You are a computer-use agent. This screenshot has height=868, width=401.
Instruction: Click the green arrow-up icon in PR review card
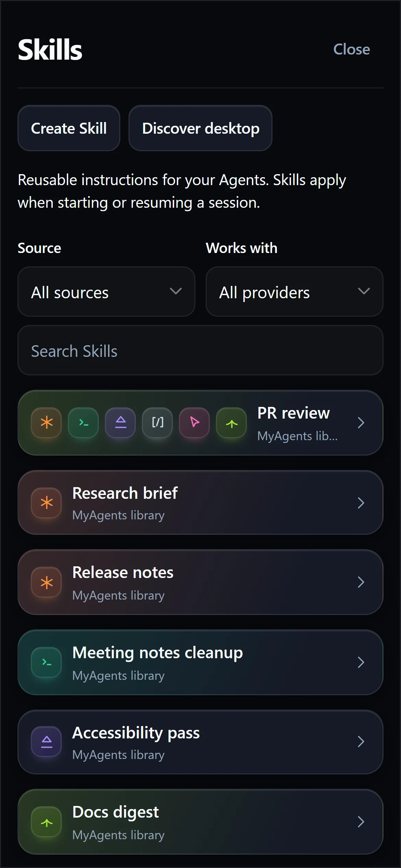point(231,423)
